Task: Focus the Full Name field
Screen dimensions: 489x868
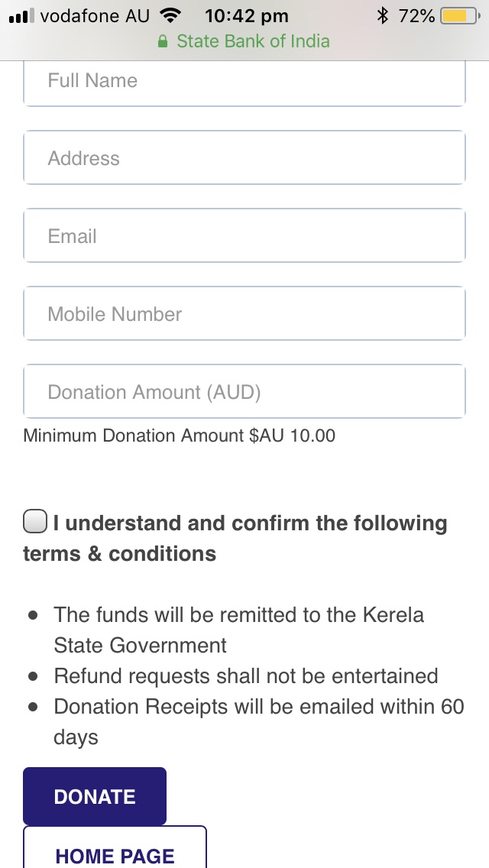Action: click(244, 81)
